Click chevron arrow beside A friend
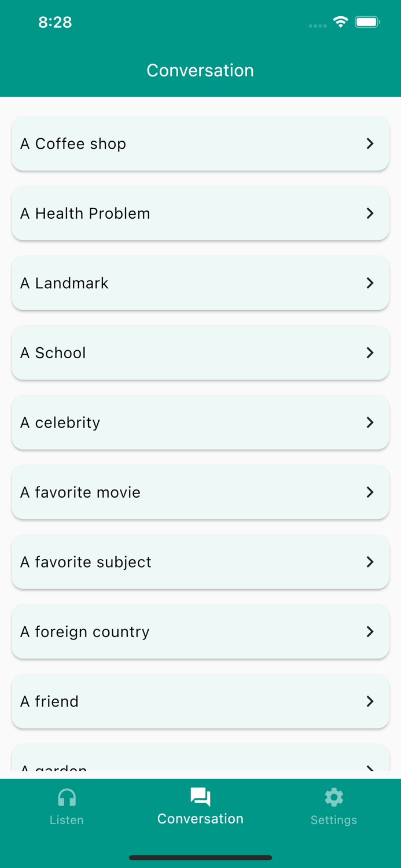Screen dimensions: 401x868 pos(370,701)
